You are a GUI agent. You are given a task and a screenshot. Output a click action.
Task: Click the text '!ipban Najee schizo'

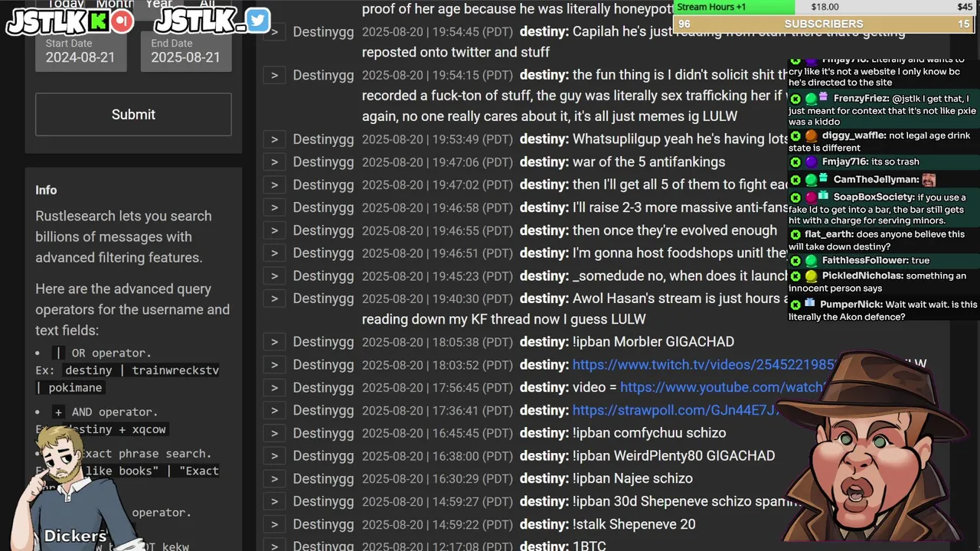tap(632, 478)
